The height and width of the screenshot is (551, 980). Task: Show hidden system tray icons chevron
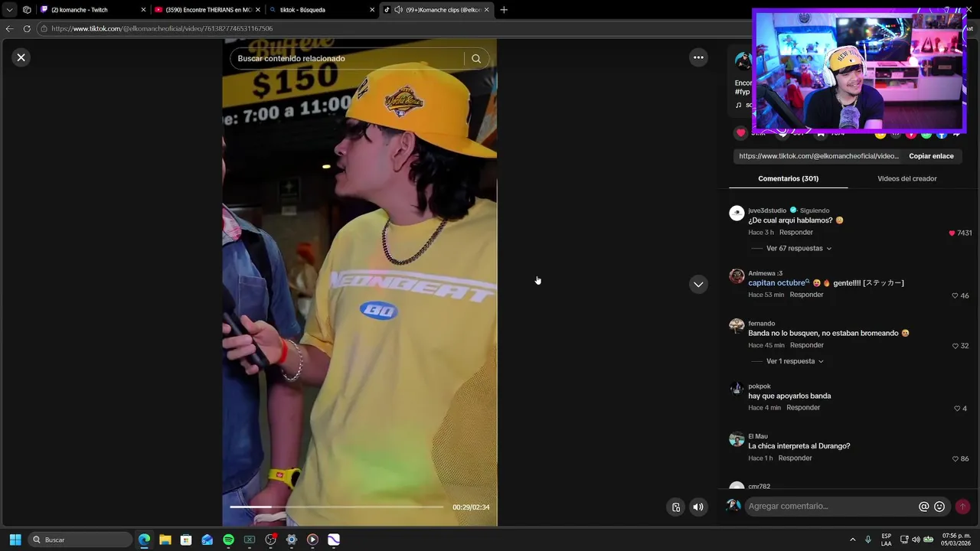(853, 540)
